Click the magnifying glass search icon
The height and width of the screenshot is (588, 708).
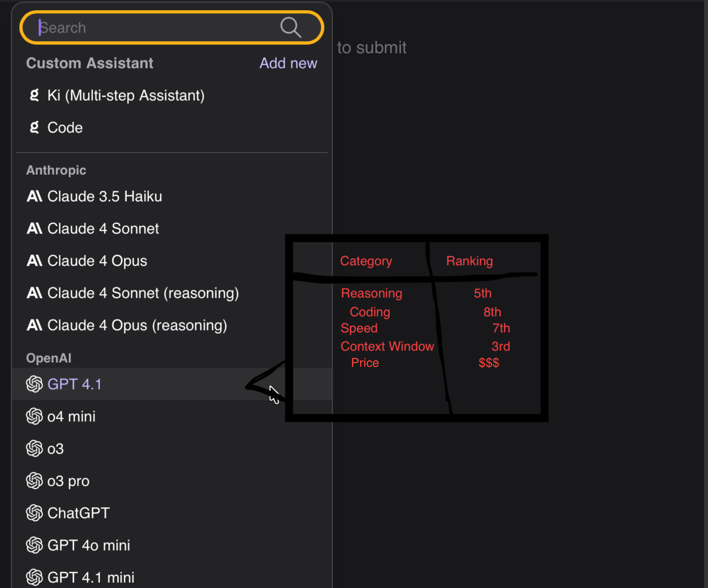[290, 28]
